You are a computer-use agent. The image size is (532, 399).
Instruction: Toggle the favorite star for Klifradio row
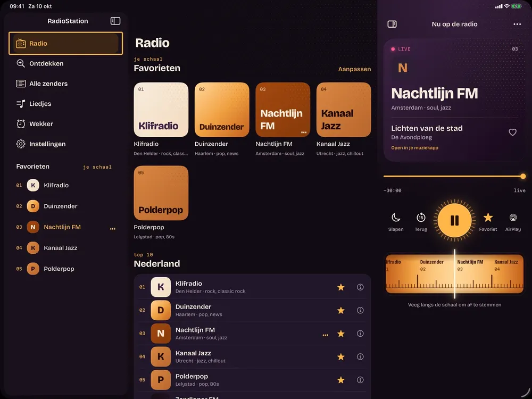340,287
